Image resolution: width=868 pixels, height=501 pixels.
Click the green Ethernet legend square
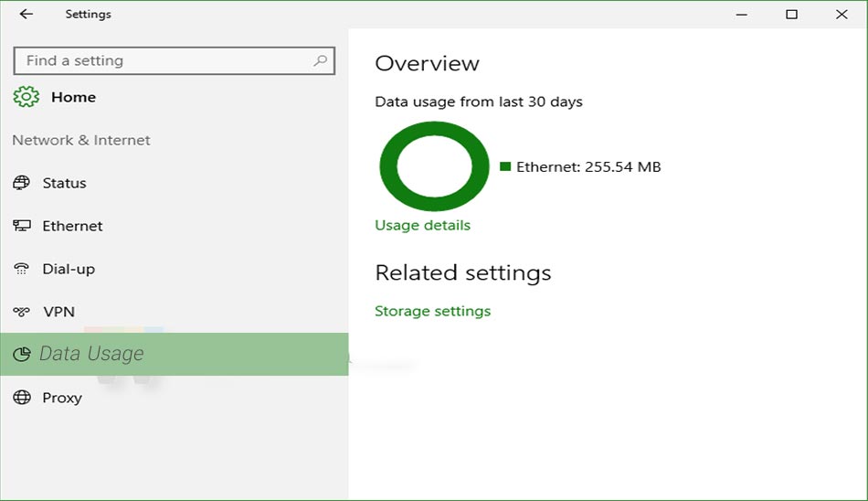pyautogui.click(x=505, y=166)
